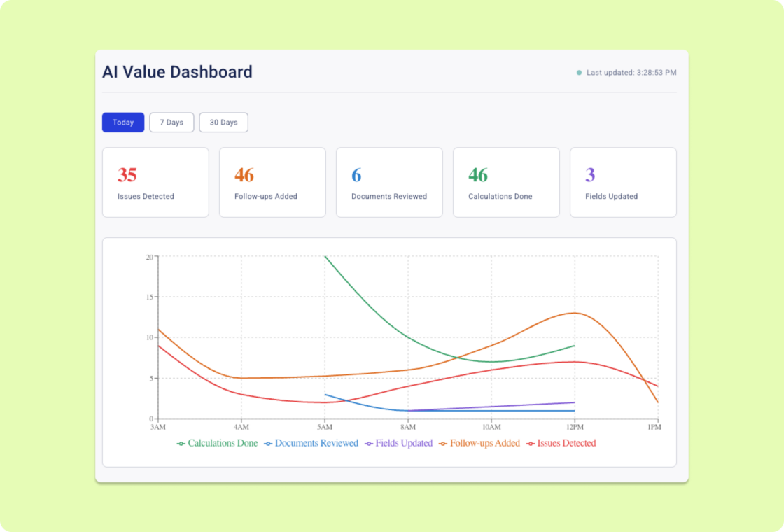Viewport: 784px width, 532px height.
Task: Toggle Calculations Done legend series
Action: coord(217,443)
